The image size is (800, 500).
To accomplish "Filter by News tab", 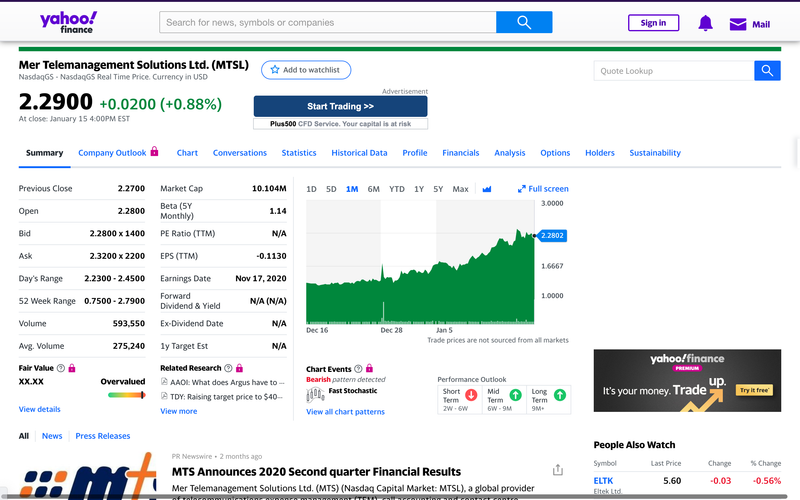I will coord(52,436).
